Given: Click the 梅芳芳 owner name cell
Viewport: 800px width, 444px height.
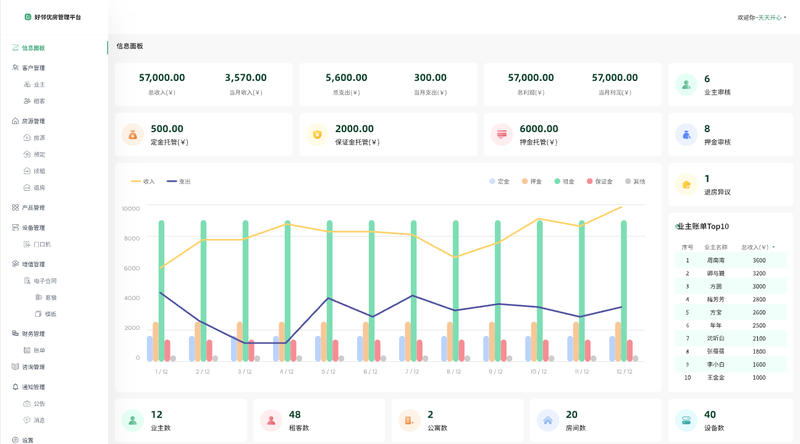Looking at the screenshot, I should click(715, 299).
